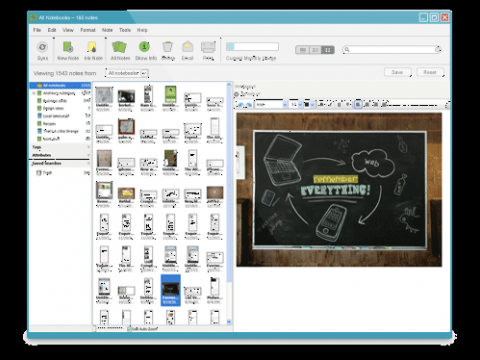Click the note list scroll-up arrow
The image size is (480, 360).
point(229,85)
